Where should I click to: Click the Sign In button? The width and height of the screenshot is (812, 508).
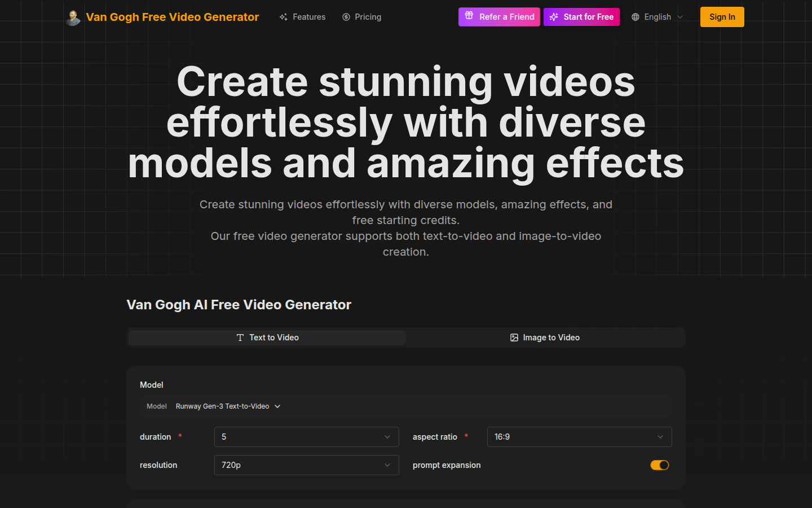point(722,17)
